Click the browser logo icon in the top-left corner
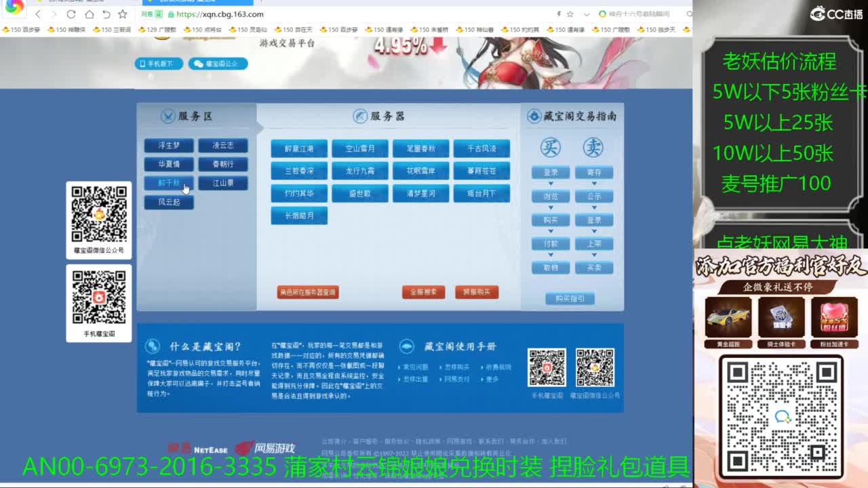The height and width of the screenshot is (488, 868). 14,8
